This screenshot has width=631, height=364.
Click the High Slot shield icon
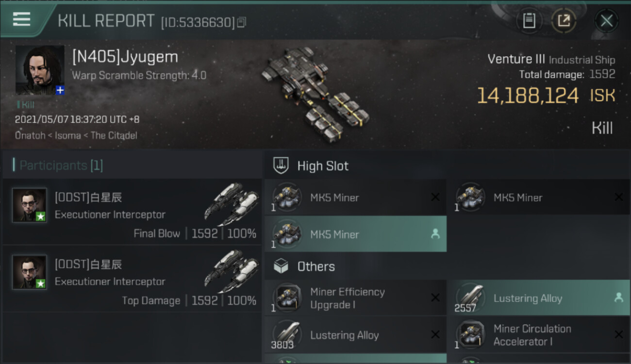(282, 165)
